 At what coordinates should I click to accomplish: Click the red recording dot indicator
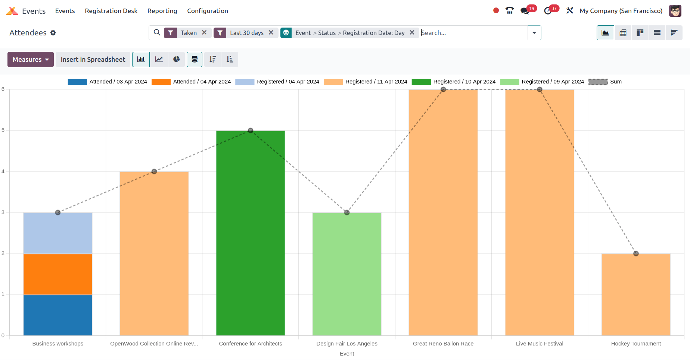(496, 11)
